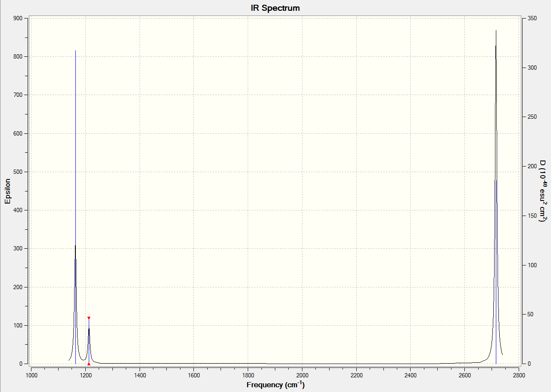Click the 1000 frequency tick label
The image size is (551, 392).
click(31, 375)
